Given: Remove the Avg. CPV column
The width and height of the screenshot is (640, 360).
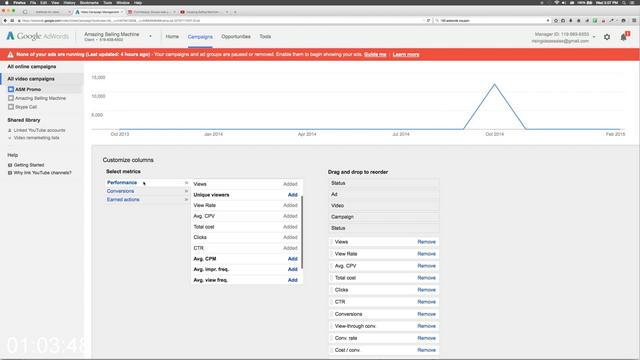Looking at the screenshot, I should point(427,266).
